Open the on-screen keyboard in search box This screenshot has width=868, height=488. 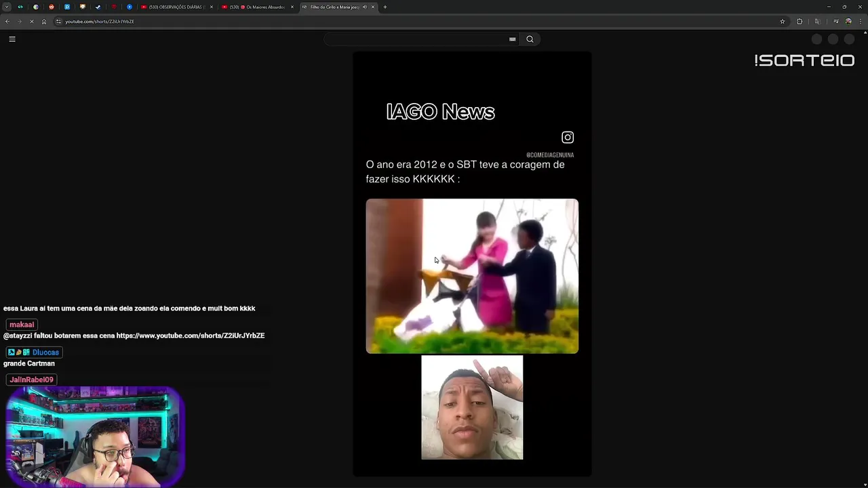513,39
